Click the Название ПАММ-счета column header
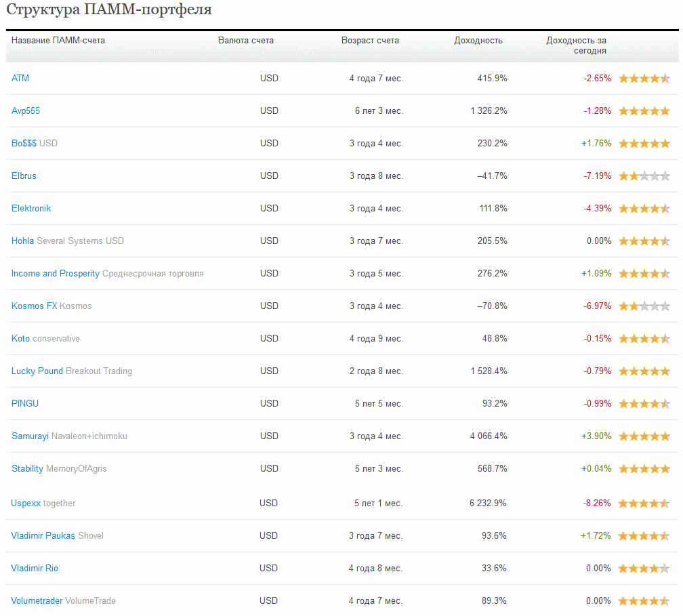683x616 pixels. pos(58,41)
